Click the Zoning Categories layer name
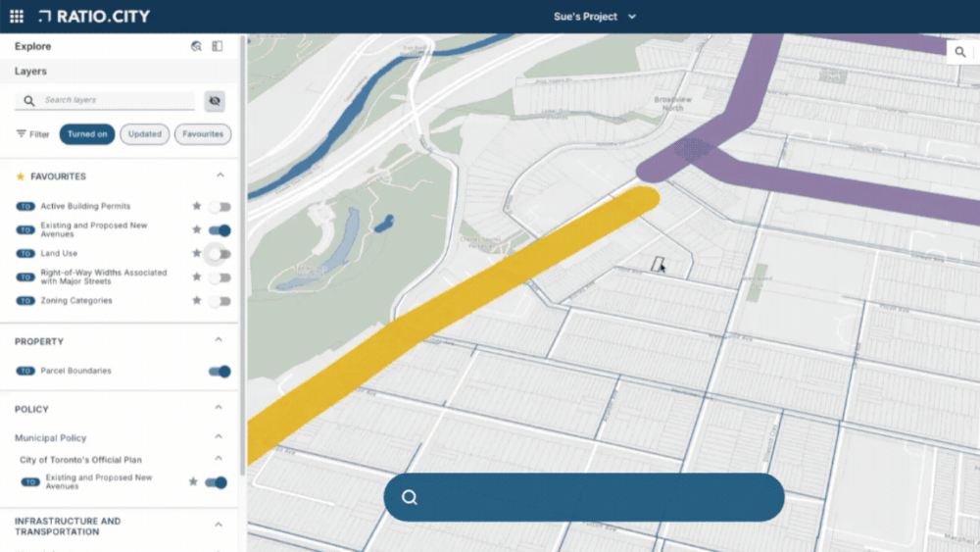 pos(76,301)
